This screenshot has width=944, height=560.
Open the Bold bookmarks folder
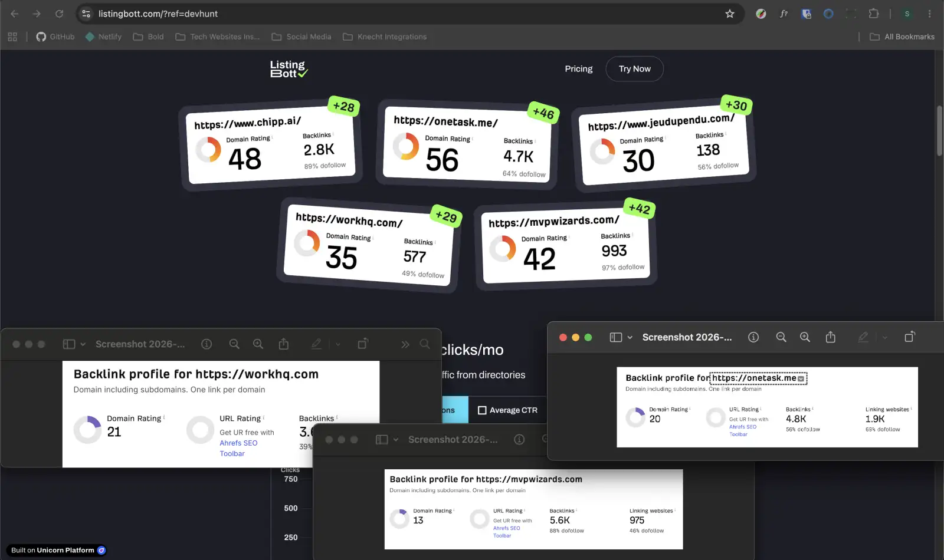pos(148,37)
